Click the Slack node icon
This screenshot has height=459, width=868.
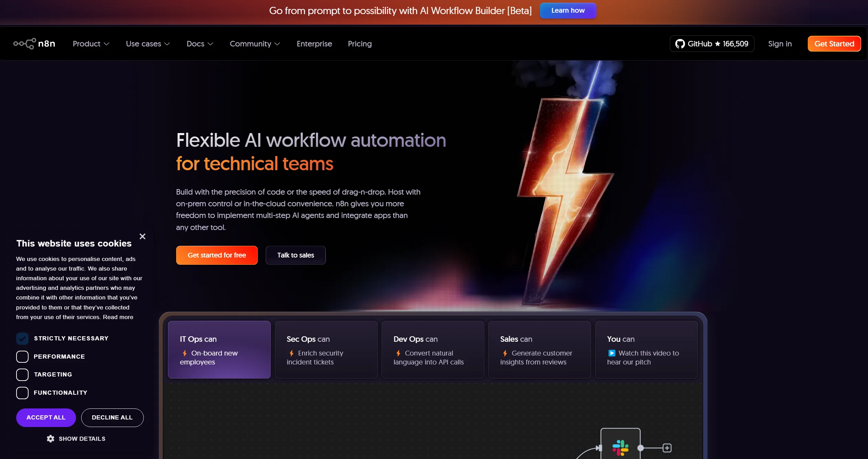pyautogui.click(x=620, y=447)
